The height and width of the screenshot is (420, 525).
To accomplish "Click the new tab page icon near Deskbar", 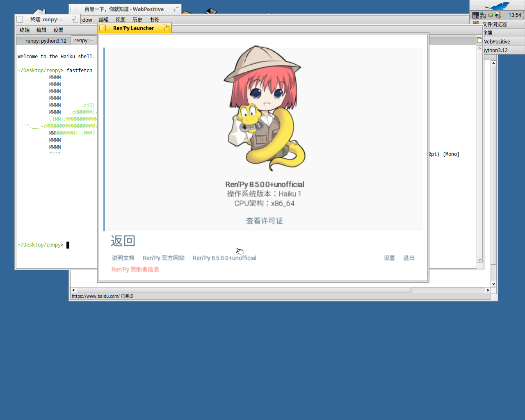I will tap(479, 40).
